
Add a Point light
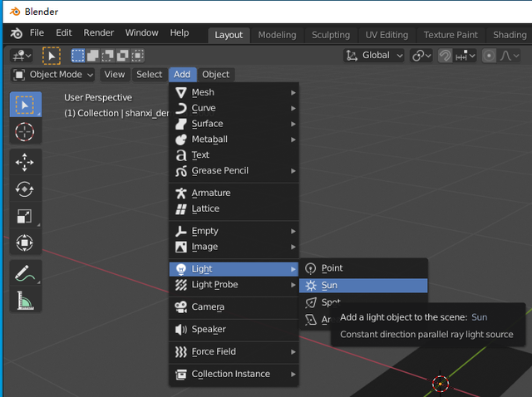coord(363,268)
